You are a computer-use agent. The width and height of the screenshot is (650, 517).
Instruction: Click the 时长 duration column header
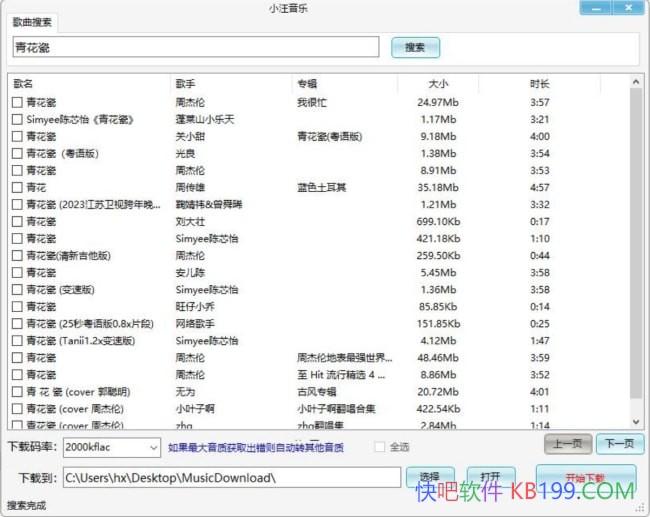pyautogui.click(x=540, y=83)
